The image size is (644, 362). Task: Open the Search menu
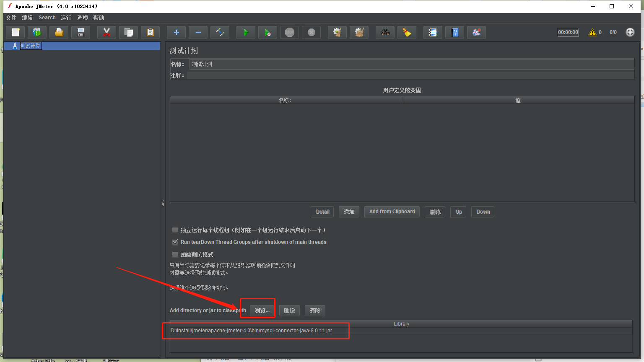click(x=47, y=18)
